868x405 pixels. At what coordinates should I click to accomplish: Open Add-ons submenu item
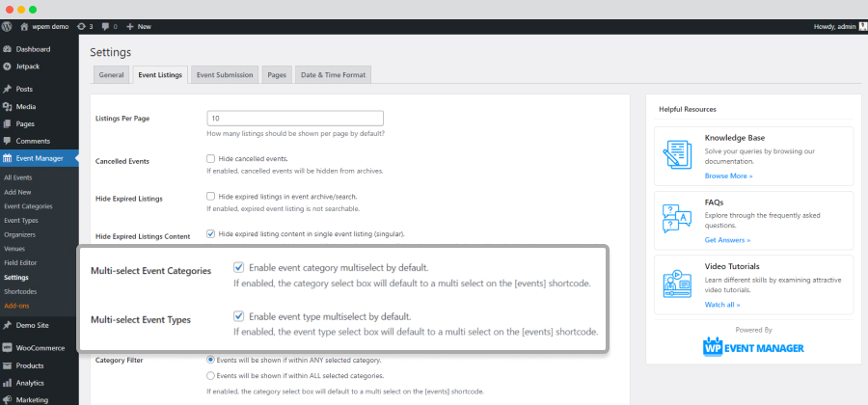tap(16, 306)
